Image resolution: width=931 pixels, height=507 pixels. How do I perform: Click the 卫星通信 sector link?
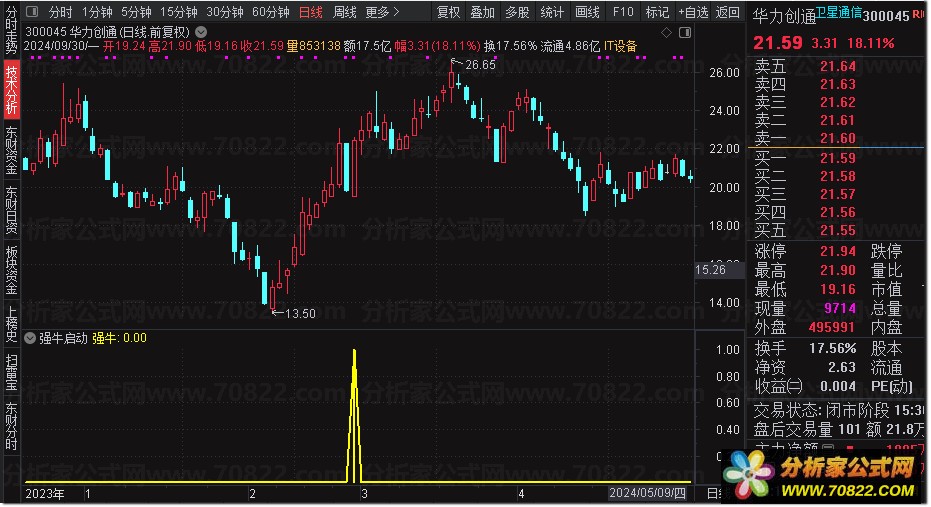point(838,12)
